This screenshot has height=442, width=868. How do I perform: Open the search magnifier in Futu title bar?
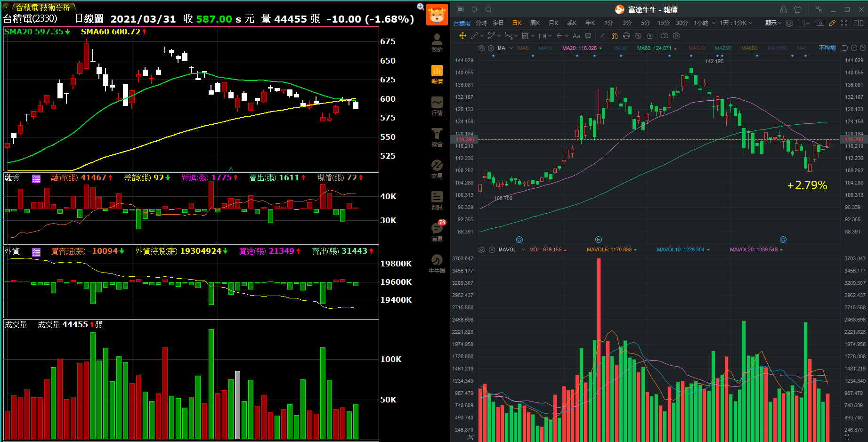point(488,9)
